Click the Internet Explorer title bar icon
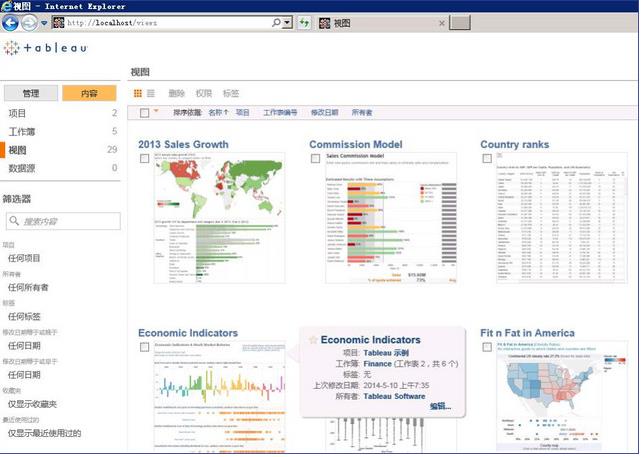The height and width of the screenshot is (457, 641). (6, 6)
